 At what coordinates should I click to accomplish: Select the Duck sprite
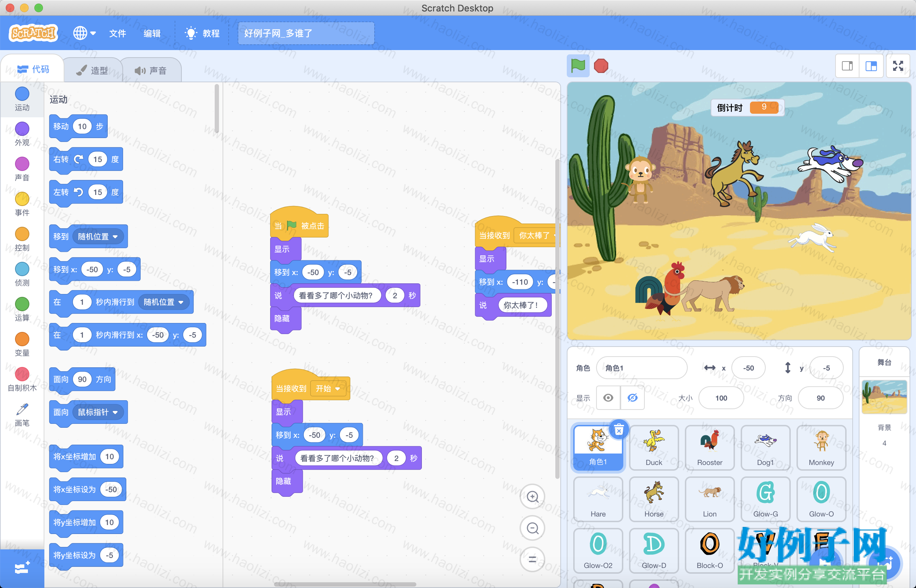[x=654, y=447]
